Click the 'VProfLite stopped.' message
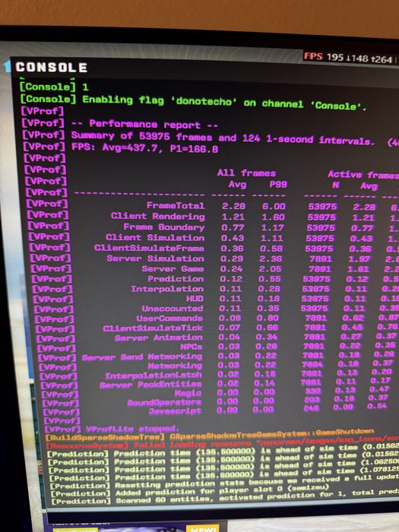Viewport: 399px width, 532px height. point(132,429)
